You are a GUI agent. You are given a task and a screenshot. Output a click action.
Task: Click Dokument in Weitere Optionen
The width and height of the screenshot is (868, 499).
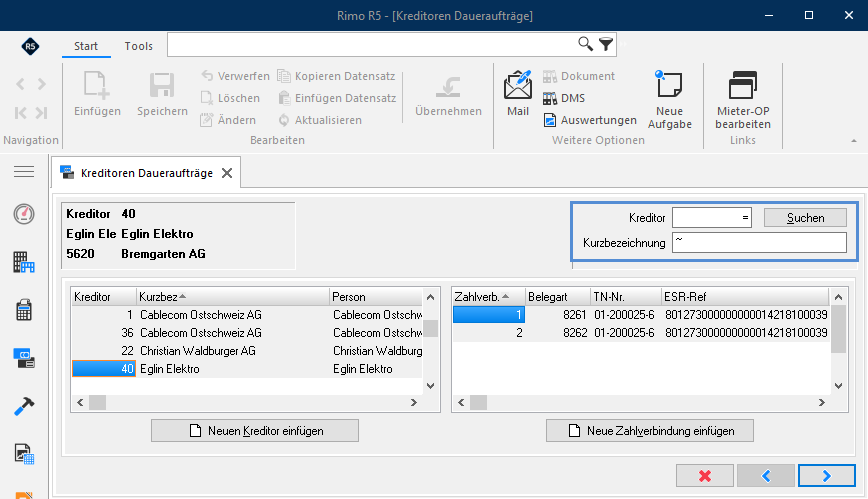(x=579, y=76)
